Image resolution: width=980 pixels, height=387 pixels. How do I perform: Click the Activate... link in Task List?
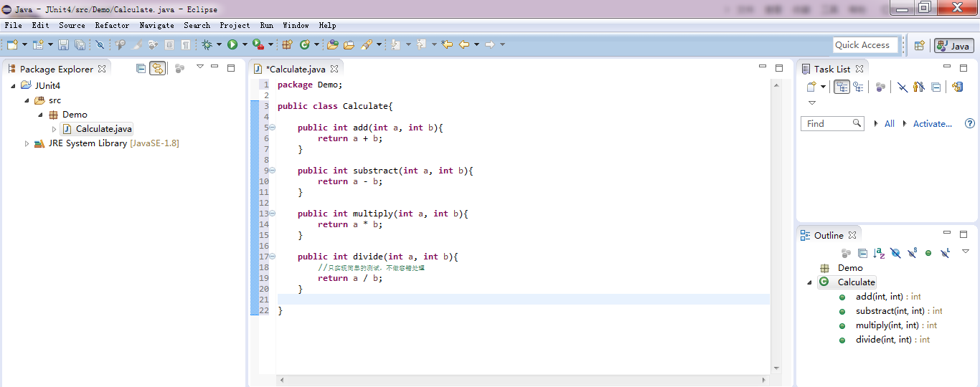933,124
